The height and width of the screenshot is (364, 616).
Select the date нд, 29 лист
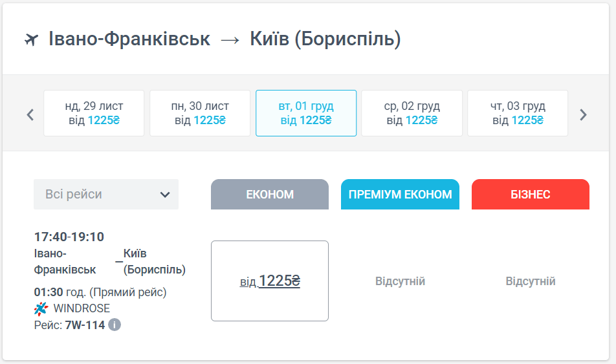click(x=94, y=113)
